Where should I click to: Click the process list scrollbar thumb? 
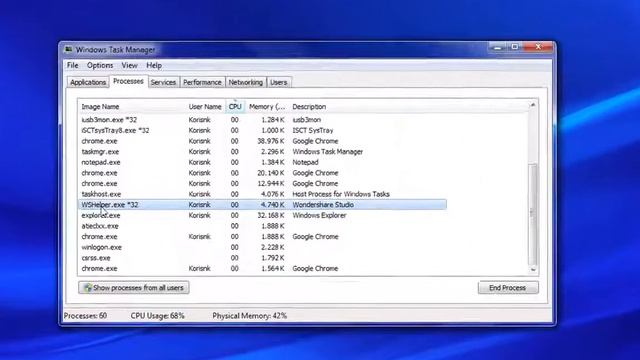coord(533,213)
